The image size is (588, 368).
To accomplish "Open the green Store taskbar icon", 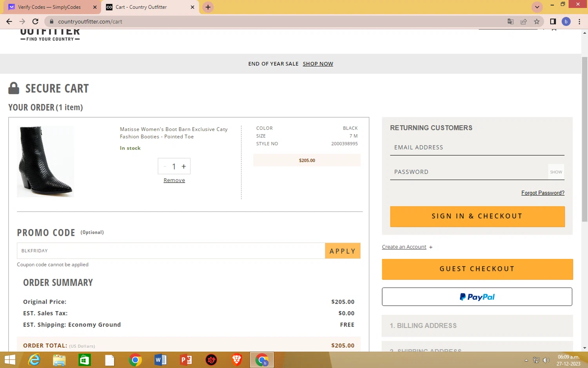I will (84, 360).
